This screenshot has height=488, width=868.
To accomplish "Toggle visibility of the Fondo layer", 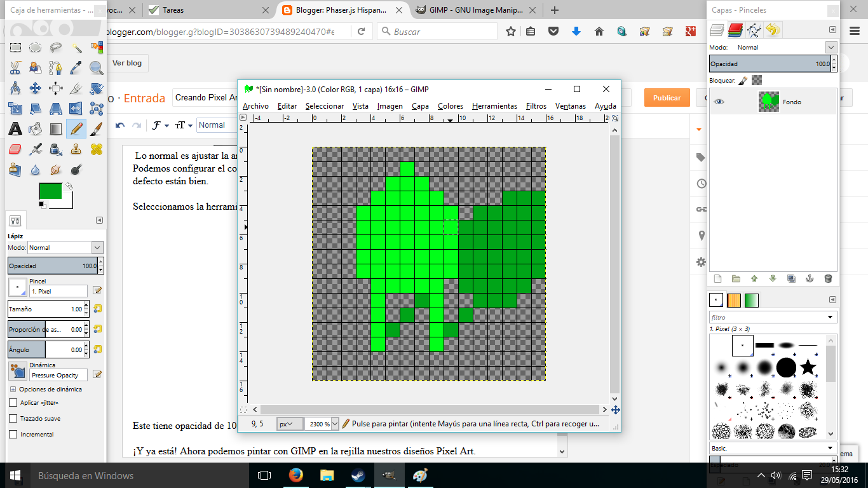I will click(720, 102).
